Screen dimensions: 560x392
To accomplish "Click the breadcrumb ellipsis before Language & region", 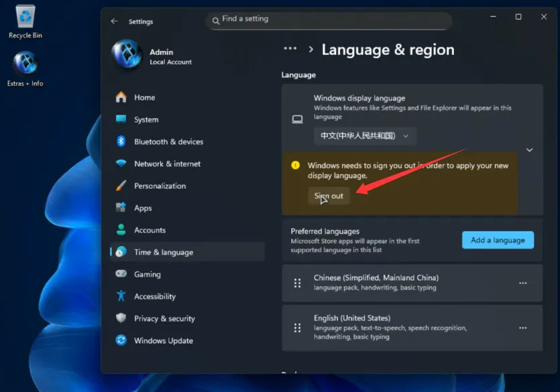I will 290,49.
